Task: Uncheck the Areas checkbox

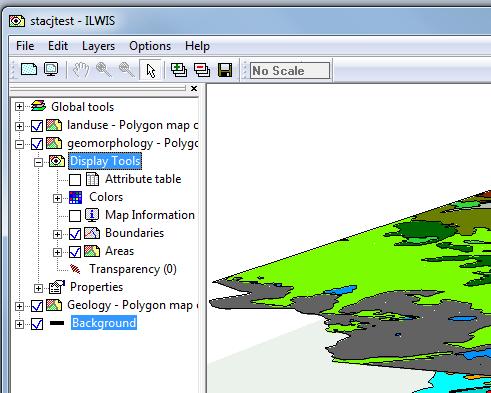Action: pyautogui.click(x=75, y=252)
